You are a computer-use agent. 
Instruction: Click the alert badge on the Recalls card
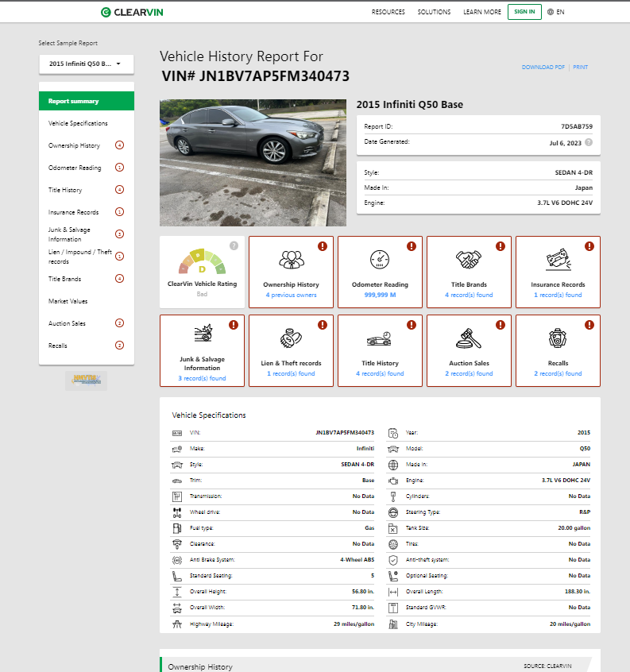pos(589,325)
